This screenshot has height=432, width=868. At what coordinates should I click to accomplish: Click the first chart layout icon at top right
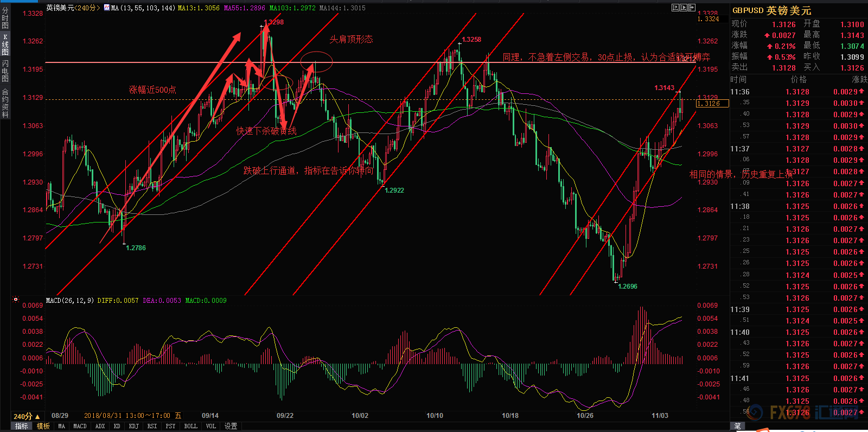675,8
